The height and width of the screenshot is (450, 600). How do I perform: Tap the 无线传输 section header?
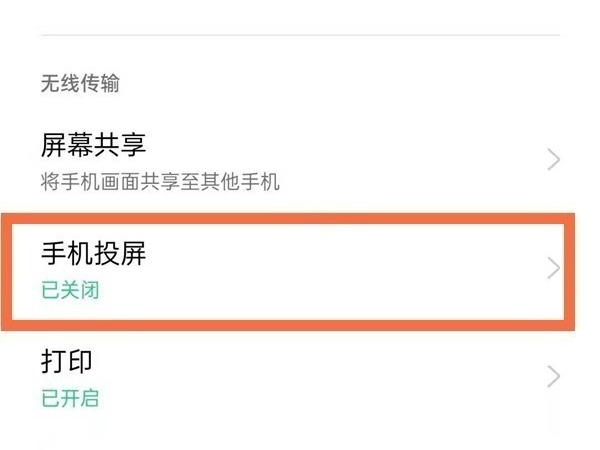pos(80,84)
